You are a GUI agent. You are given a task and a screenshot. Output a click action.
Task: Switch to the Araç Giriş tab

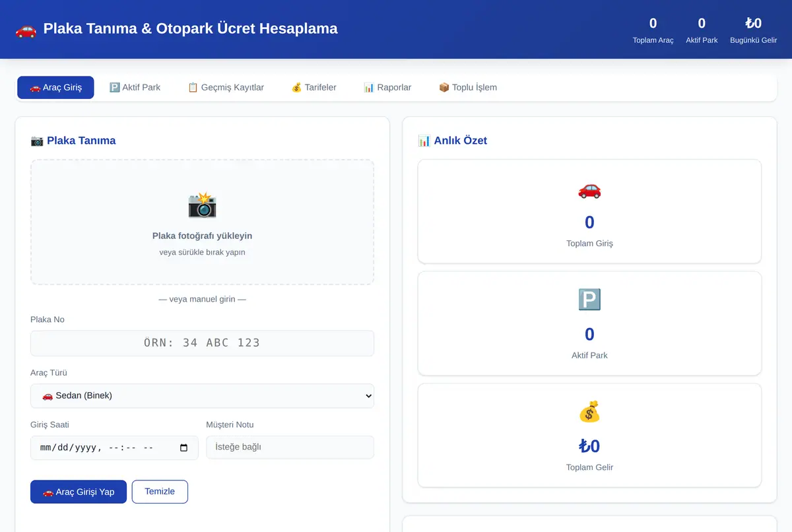55,87
